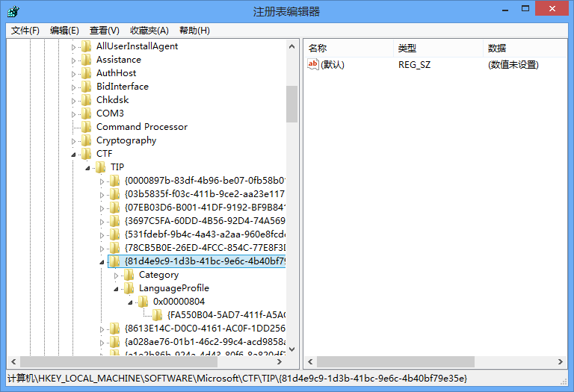
Task: Click folder icon of {78CB5B0E-26ED key
Action: (x=115, y=248)
